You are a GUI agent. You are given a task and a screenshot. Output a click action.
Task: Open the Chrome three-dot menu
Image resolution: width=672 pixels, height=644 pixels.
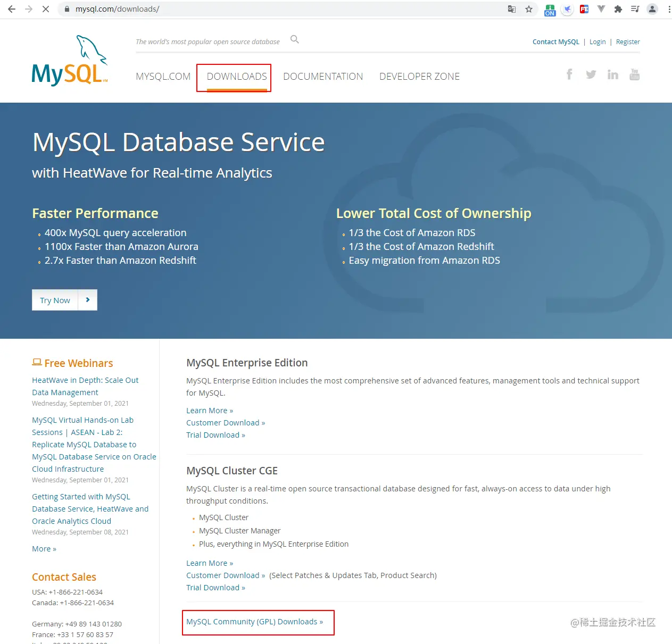668,9
